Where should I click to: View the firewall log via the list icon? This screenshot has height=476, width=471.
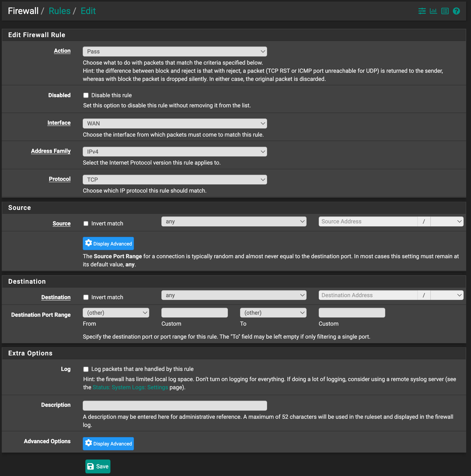(445, 11)
